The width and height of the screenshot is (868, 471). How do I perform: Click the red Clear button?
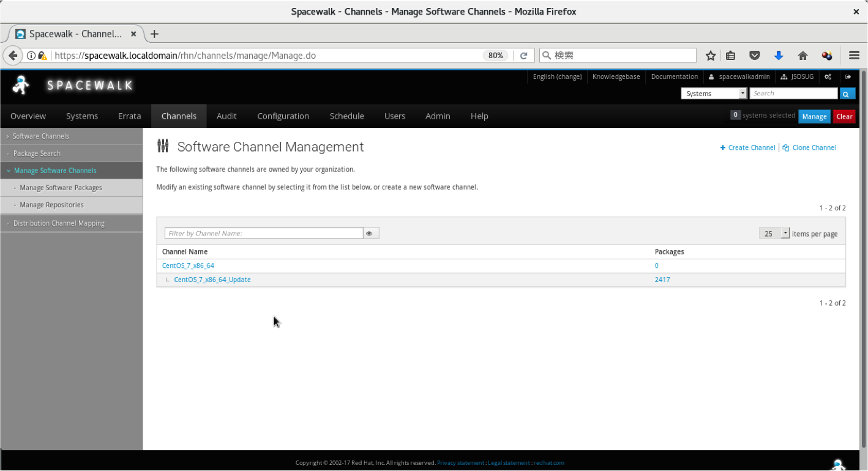pos(844,116)
